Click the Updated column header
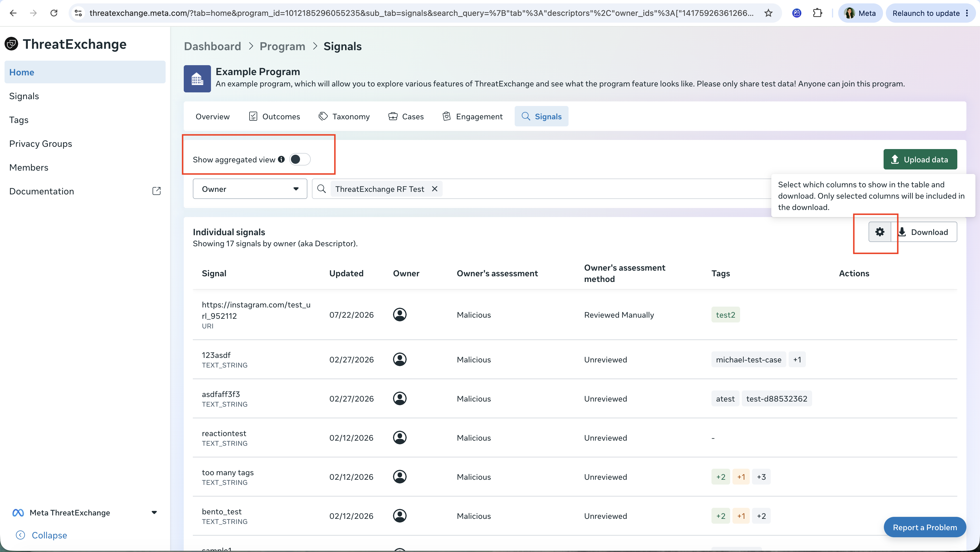The width and height of the screenshot is (980, 552). tap(346, 273)
